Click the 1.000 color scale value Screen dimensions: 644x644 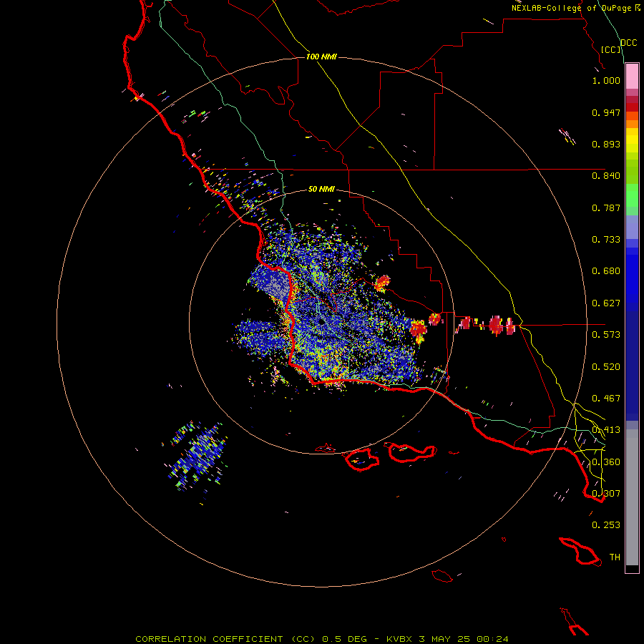tap(606, 80)
